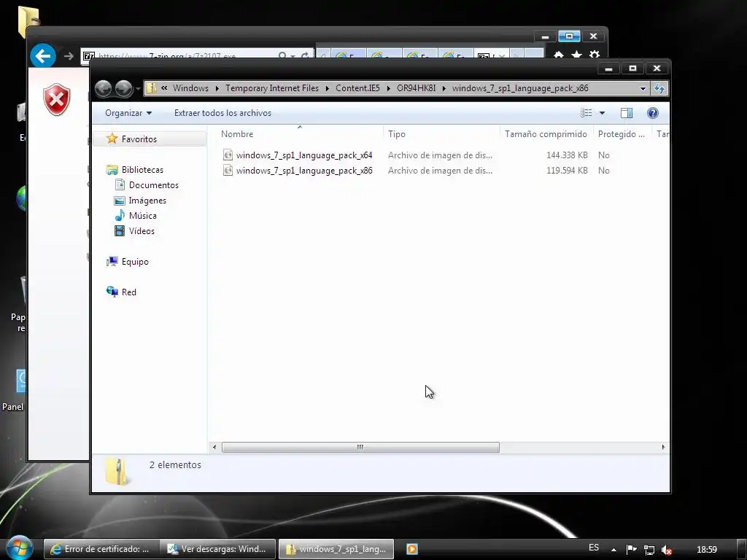Screen dimensions: 747x560
Task: Click the Equipo computer icon
Action: tap(112, 261)
